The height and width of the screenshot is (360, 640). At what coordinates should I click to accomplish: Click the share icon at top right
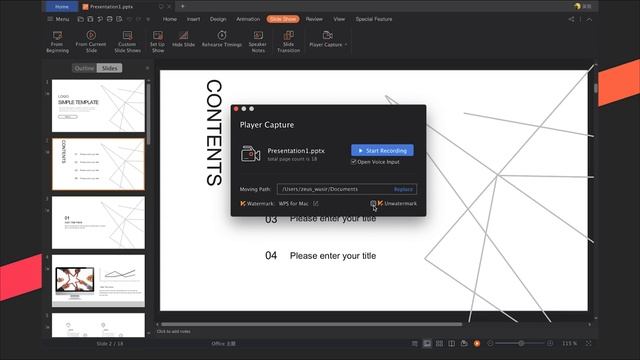(x=571, y=19)
